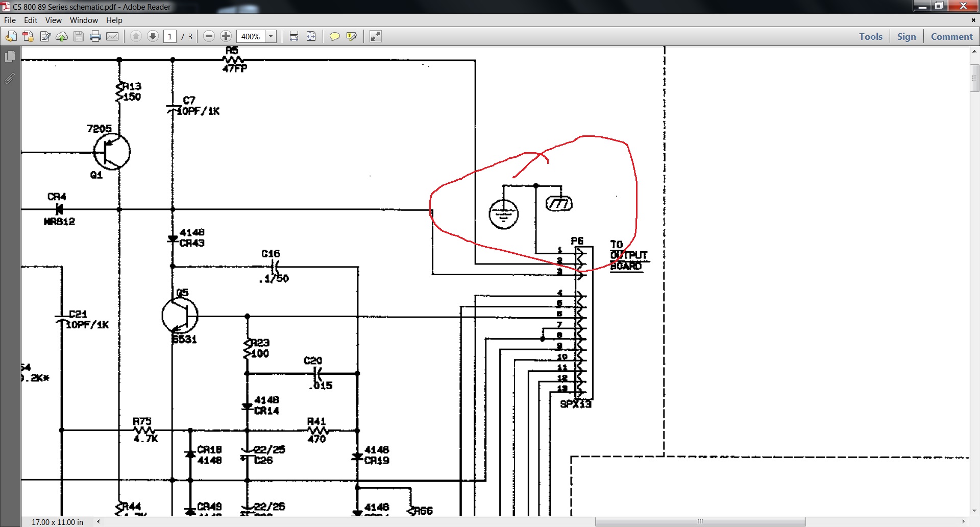980x527 pixels.
Task: Click the floppy disk save icon
Action: [79, 36]
